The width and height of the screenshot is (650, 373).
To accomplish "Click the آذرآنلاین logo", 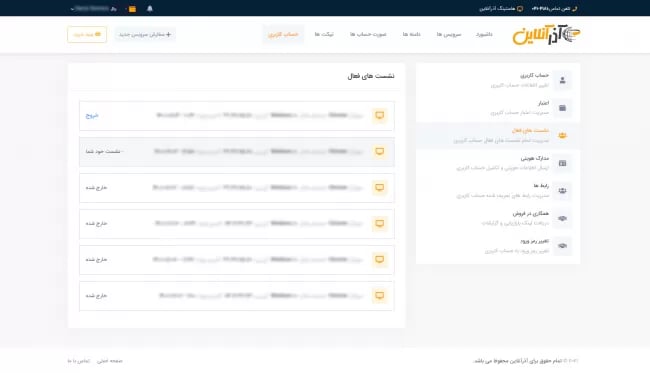I will 546,35.
